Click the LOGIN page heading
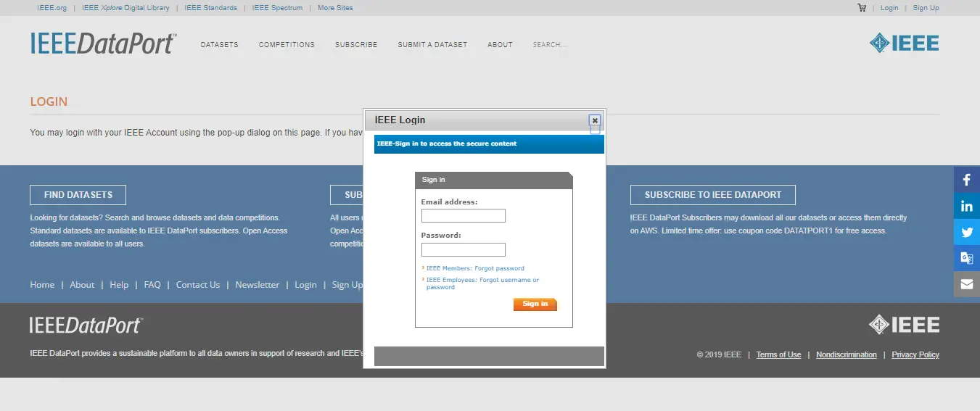 pyautogui.click(x=49, y=101)
